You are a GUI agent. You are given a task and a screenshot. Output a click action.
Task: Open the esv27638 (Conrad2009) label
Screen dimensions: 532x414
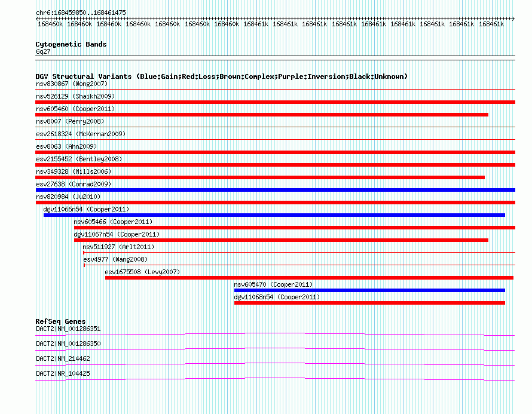click(74, 184)
